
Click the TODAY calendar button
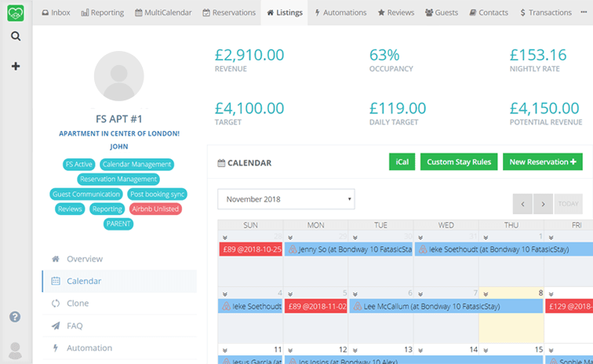point(569,204)
